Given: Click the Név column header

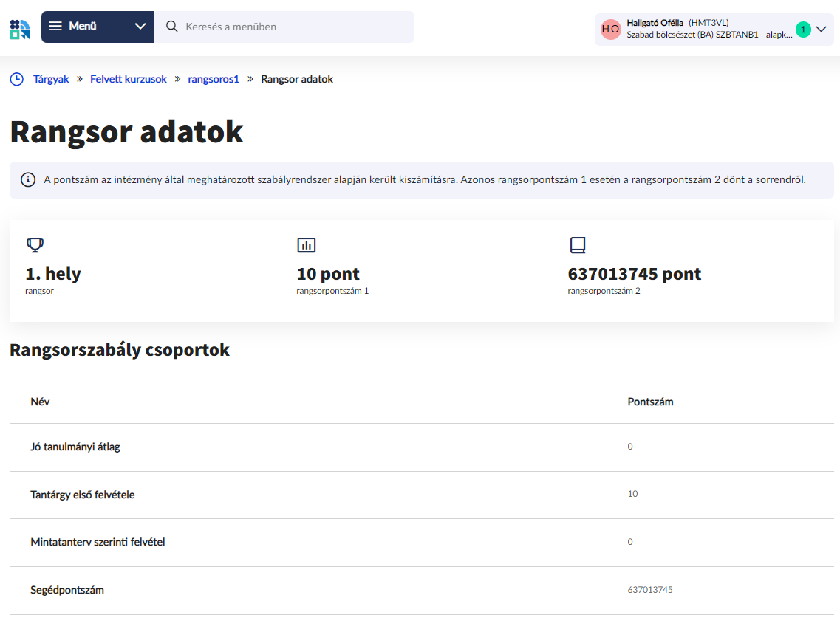Looking at the screenshot, I should (x=40, y=402).
